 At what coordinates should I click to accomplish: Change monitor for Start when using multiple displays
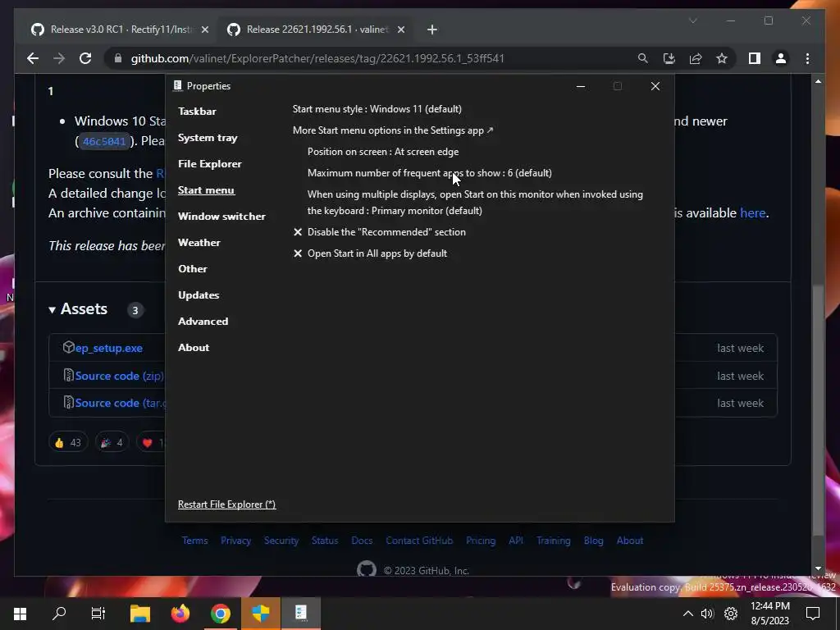[x=475, y=203]
